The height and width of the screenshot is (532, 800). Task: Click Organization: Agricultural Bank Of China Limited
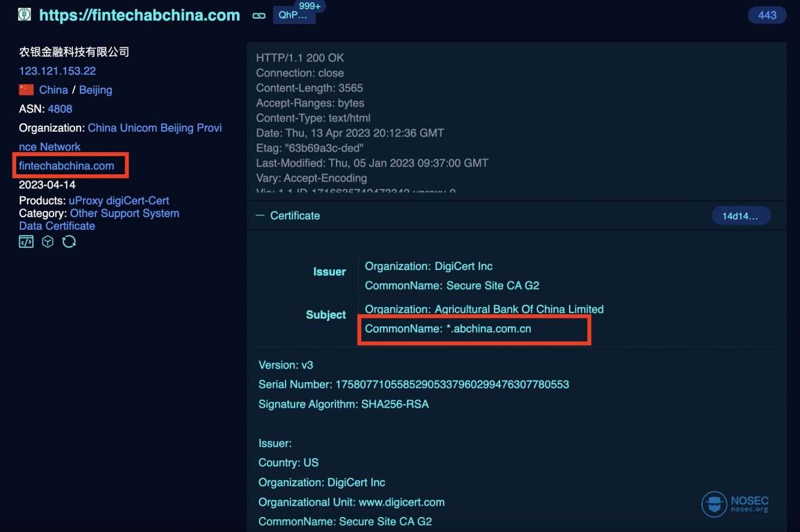pyautogui.click(x=484, y=310)
